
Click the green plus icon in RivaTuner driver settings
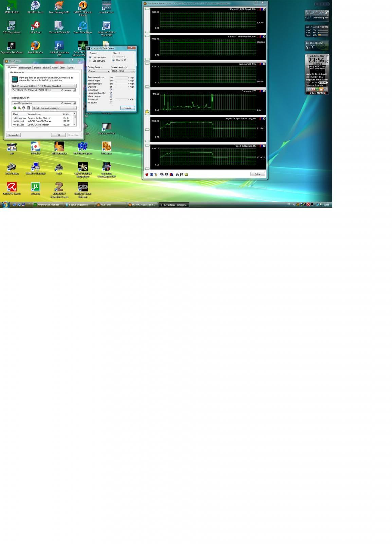(15, 108)
